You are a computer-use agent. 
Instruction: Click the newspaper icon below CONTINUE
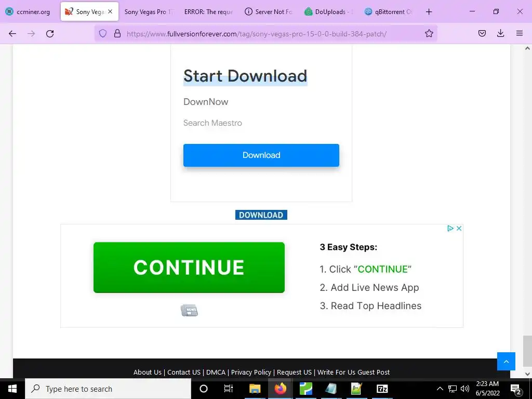coord(189,310)
